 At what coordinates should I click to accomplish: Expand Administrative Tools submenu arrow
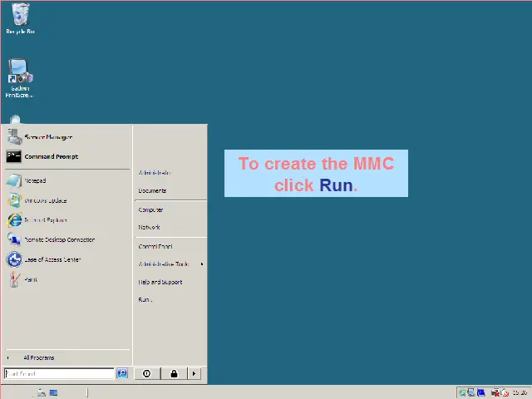click(x=202, y=264)
